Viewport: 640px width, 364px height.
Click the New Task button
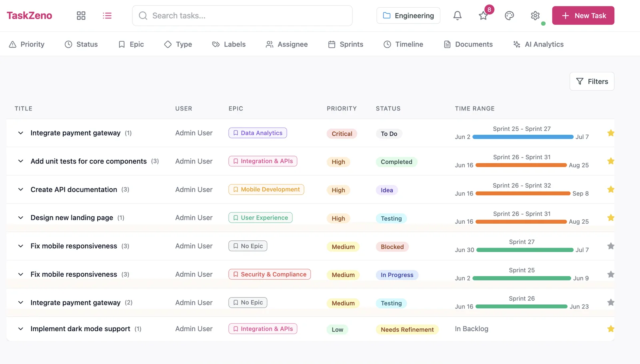(583, 16)
